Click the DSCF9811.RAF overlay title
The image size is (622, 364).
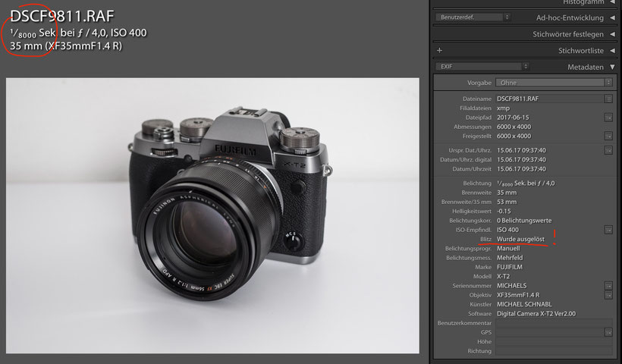coord(62,16)
